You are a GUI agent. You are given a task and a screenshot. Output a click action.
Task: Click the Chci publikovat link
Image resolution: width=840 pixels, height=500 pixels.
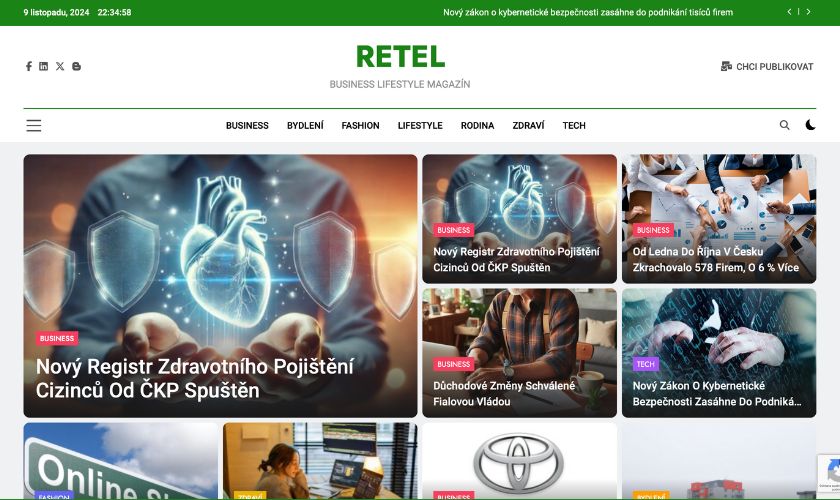point(767,66)
